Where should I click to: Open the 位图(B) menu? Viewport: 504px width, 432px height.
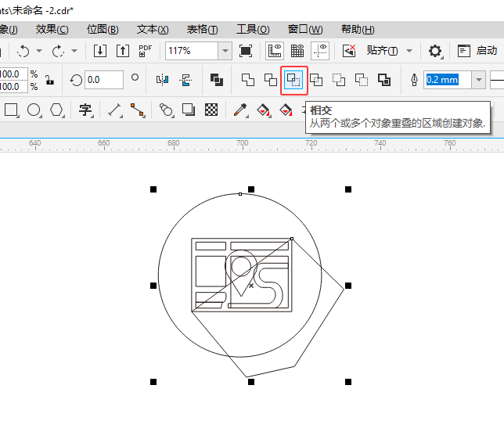[x=103, y=30]
